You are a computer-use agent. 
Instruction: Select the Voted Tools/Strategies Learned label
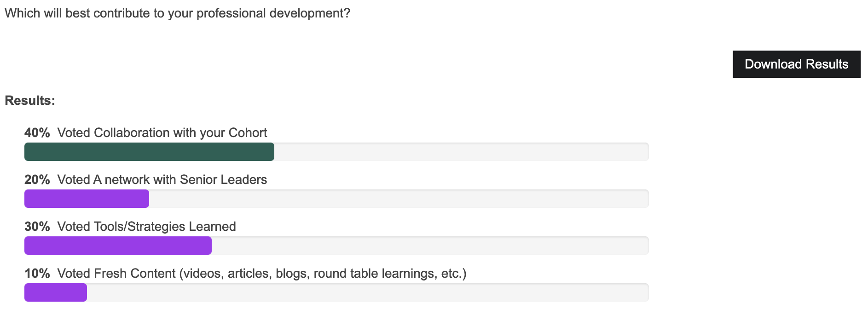point(146,227)
